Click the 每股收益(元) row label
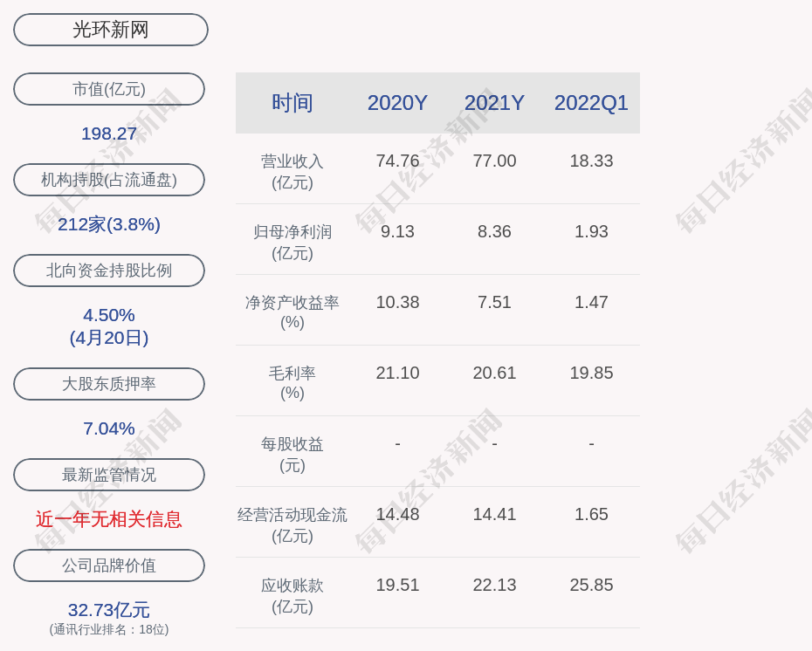Screen dimensions: 812x651 (292, 455)
